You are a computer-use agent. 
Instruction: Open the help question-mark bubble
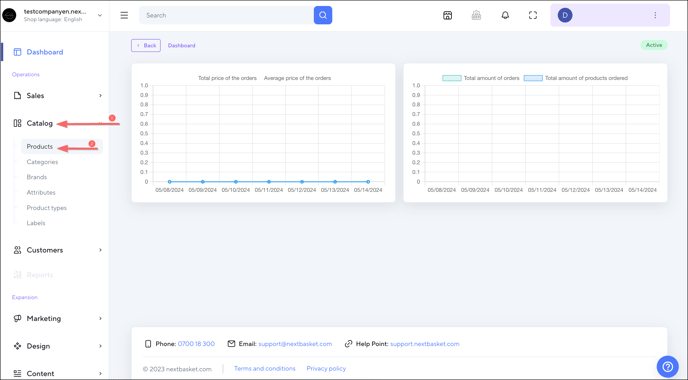tap(667, 366)
